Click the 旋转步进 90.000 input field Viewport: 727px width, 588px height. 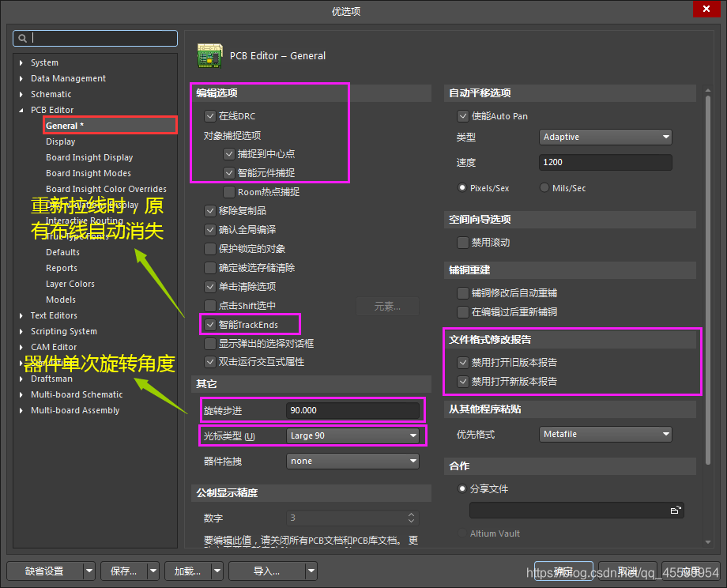(353, 410)
